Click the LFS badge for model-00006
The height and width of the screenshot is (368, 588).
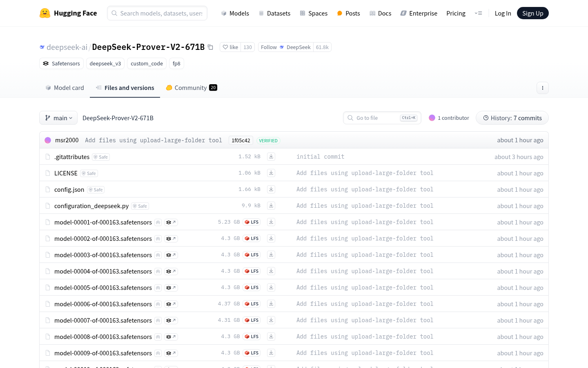[x=252, y=304]
